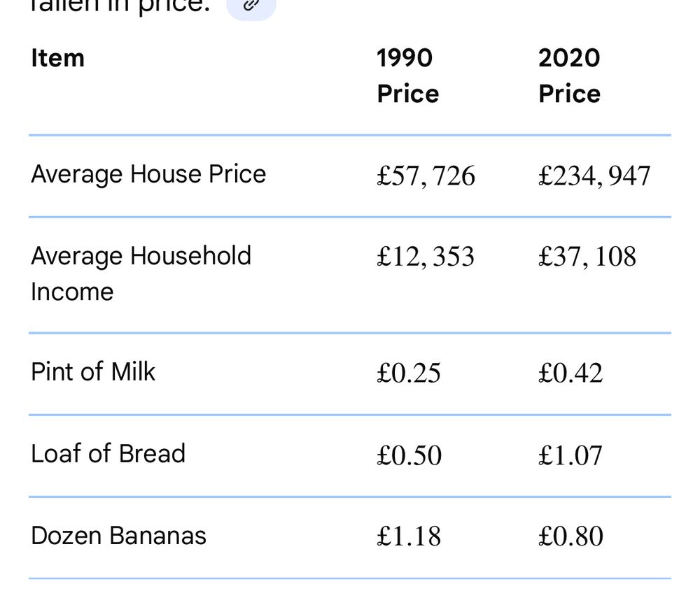Click the £0.25 milk price
700x598 pixels.
(x=409, y=373)
